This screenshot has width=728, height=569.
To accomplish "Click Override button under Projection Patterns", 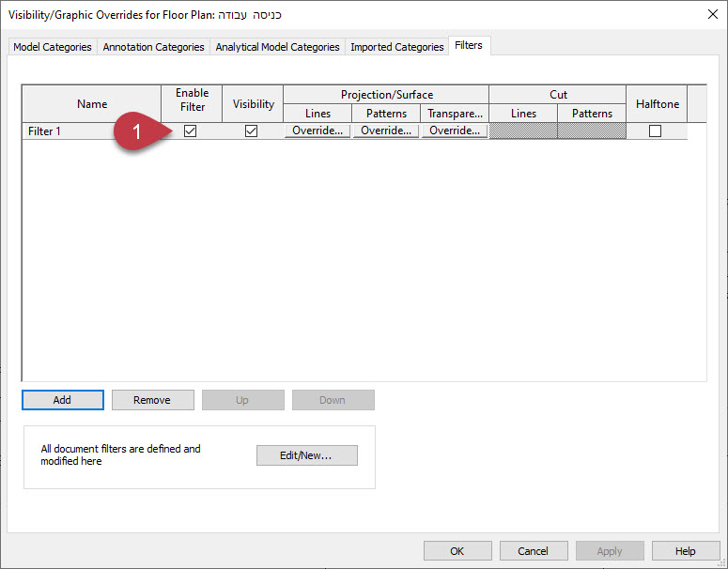I will [386, 131].
